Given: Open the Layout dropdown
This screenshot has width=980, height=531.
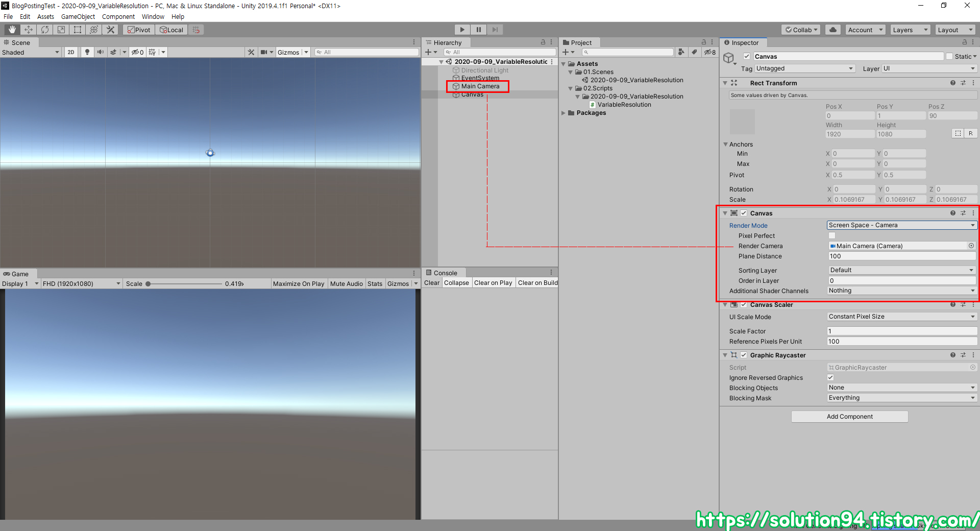Looking at the screenshot, I should tap(955, 30).
